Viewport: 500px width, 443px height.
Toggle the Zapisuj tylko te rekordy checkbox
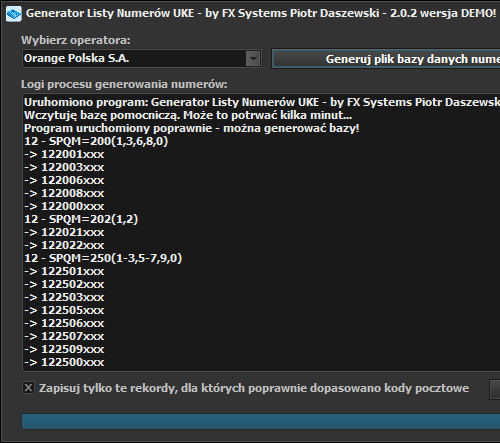(29, 388)
